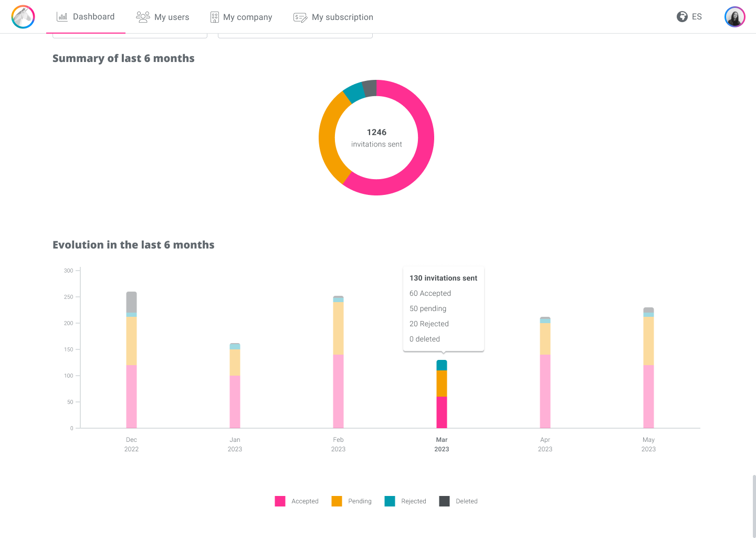Click the My users people icon
The image size is (756, 538).
coord(143,17)
